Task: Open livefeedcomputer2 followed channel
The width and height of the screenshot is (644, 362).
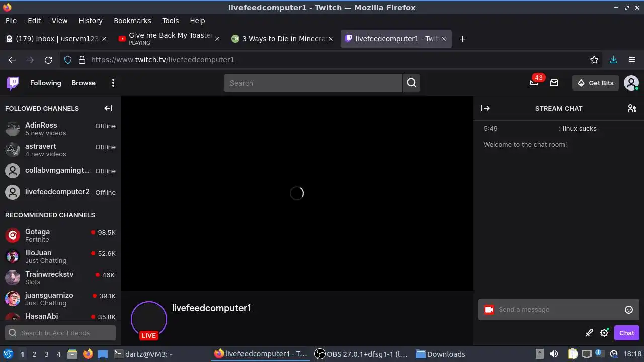Action: 60,192
